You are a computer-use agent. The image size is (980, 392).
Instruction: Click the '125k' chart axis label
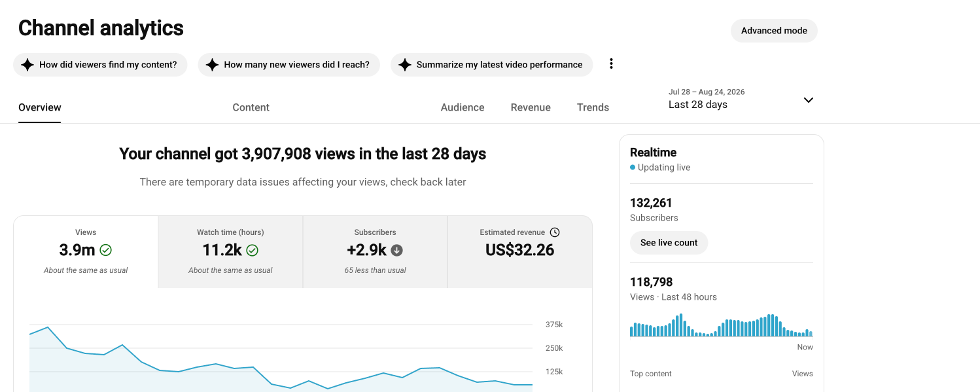point(554,372)
